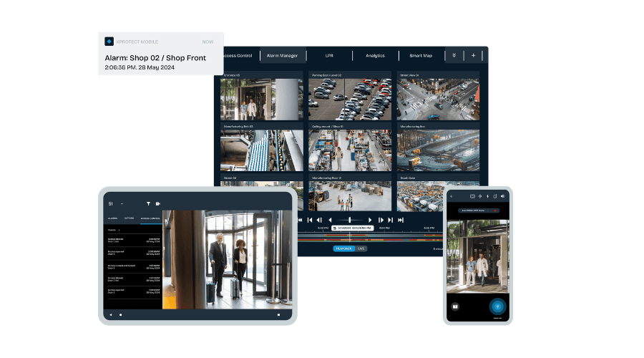Select the Access Control tab on tablet
Viewport: 644px width, 358px height.
(x=150, y=218)
